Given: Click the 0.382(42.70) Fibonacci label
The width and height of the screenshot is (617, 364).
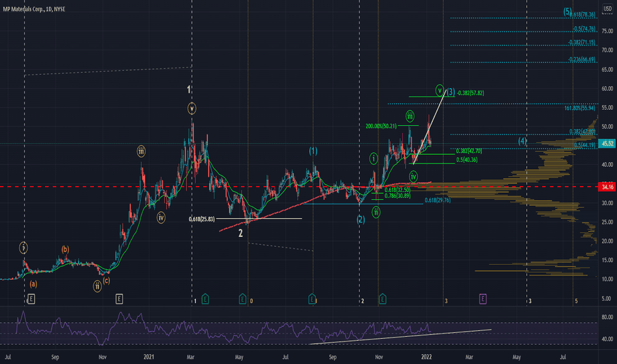Looking at the screenshot, I should pos(469,151).
